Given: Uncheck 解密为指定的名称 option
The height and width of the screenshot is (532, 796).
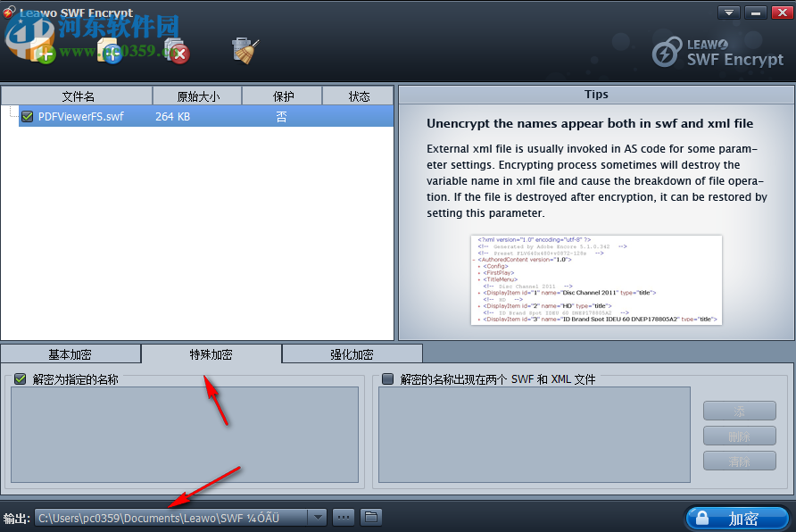Looking at the screenshot, I should coord(20,378).
